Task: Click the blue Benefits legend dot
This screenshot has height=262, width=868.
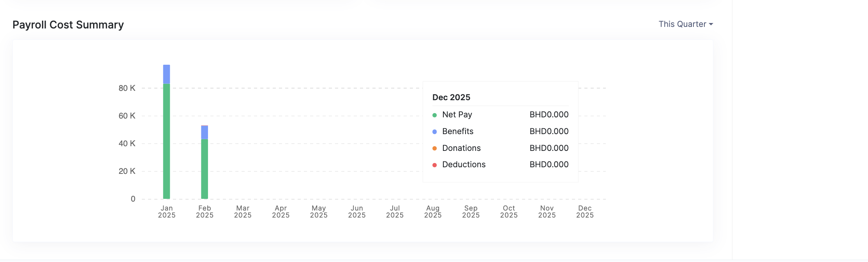Action: click(x=434, y=132)
